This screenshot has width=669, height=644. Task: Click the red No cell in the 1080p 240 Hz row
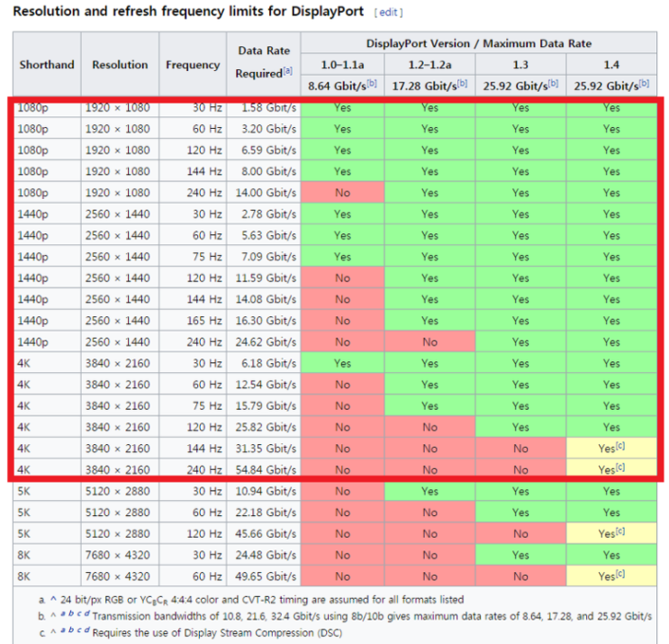pos(343,193)
